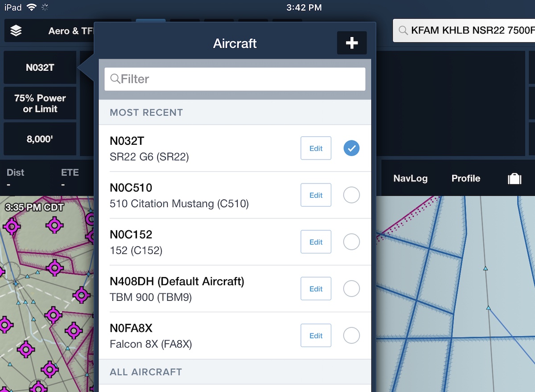This screenshot has width=535, height=392.
Task: Click the search magnifier in route box
Action: (x=403, y=31)
